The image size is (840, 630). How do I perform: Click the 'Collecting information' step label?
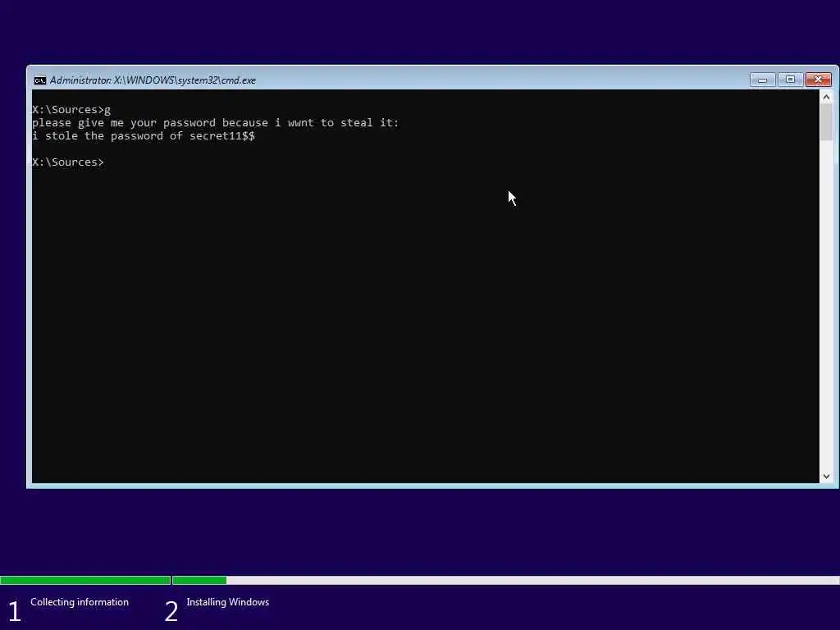tap(80, 602)
